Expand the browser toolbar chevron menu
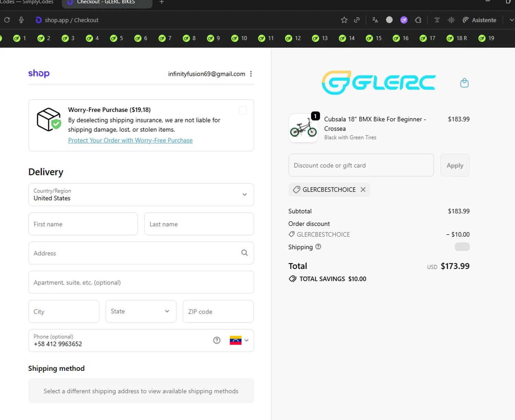This screenshot has height=420, width=515. point(511,20)
